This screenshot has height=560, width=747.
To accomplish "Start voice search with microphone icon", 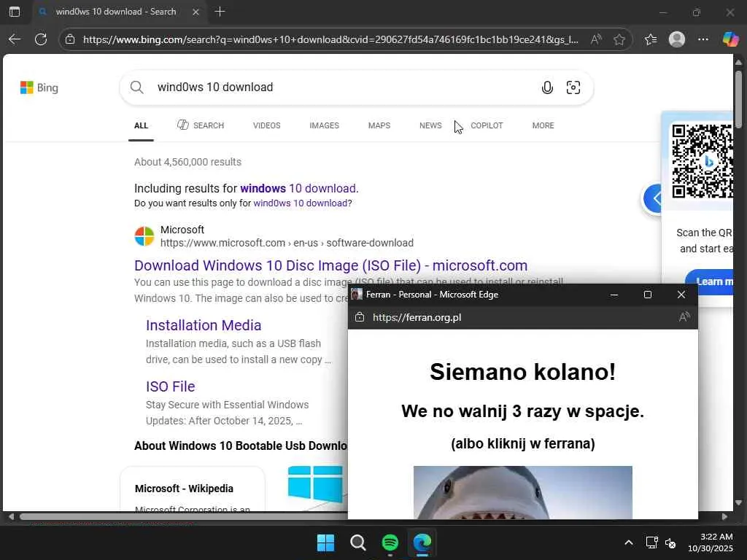I will point(547,87).
